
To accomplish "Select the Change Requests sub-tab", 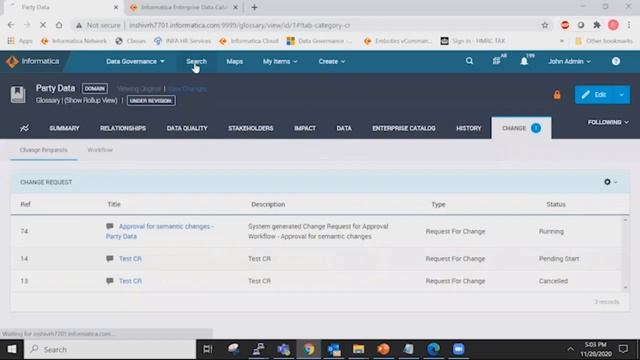I will [x=44, y=150].
